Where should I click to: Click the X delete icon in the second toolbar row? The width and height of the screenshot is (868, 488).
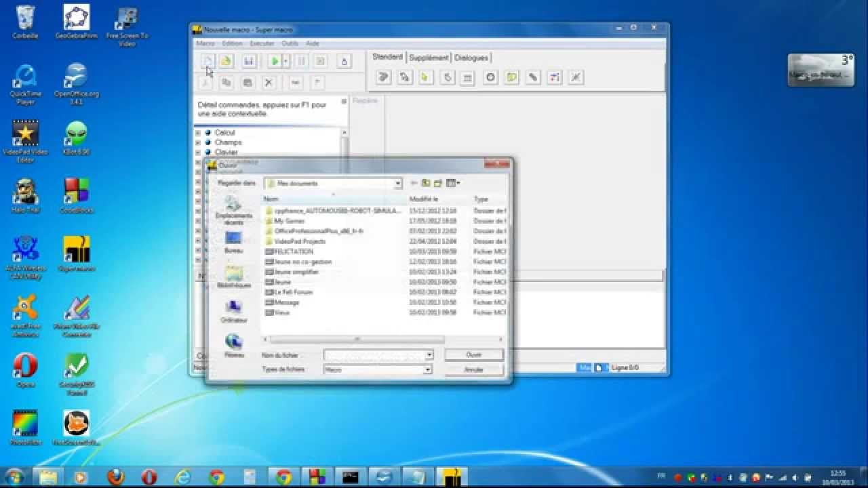tap(269, 82)
